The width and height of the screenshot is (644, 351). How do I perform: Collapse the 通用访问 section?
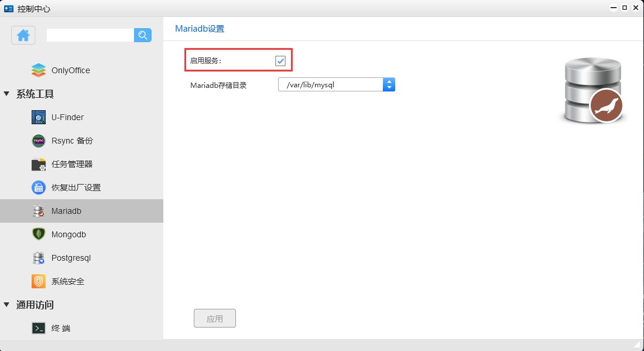click(x=7, y=305)
